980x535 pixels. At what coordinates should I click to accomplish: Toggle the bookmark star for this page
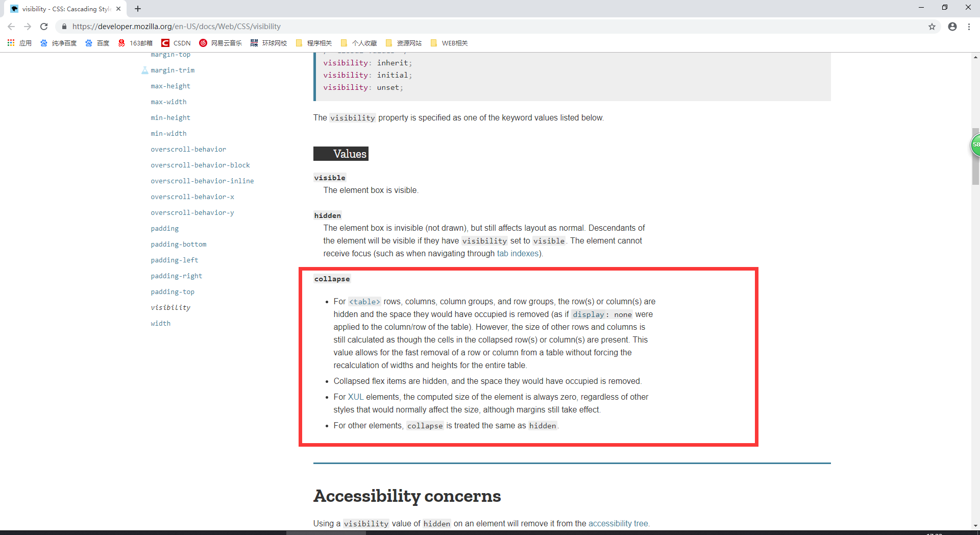932,27
